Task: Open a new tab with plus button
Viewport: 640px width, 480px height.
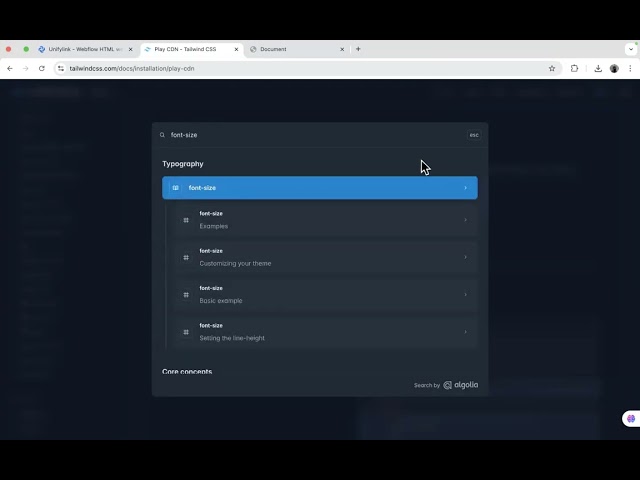Action: click(x=358, y=49)
